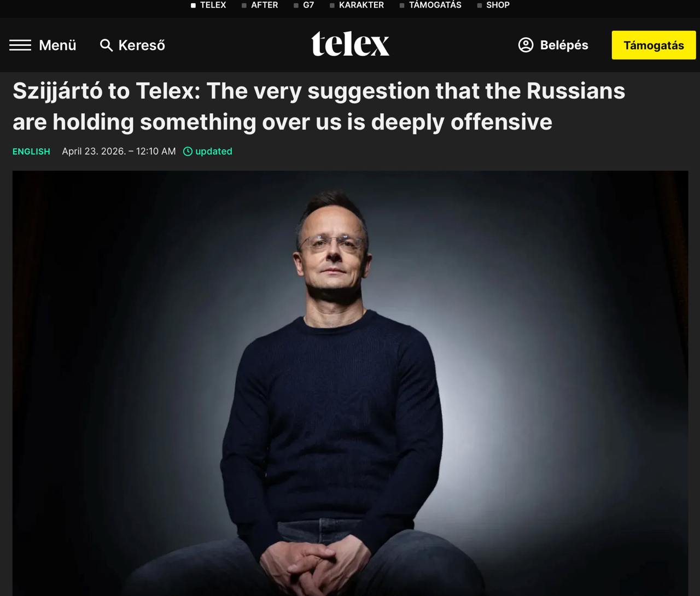Viewport: 700px width, 596px height.
Task: Click the Kereső search label
Action: coord(142,45)
